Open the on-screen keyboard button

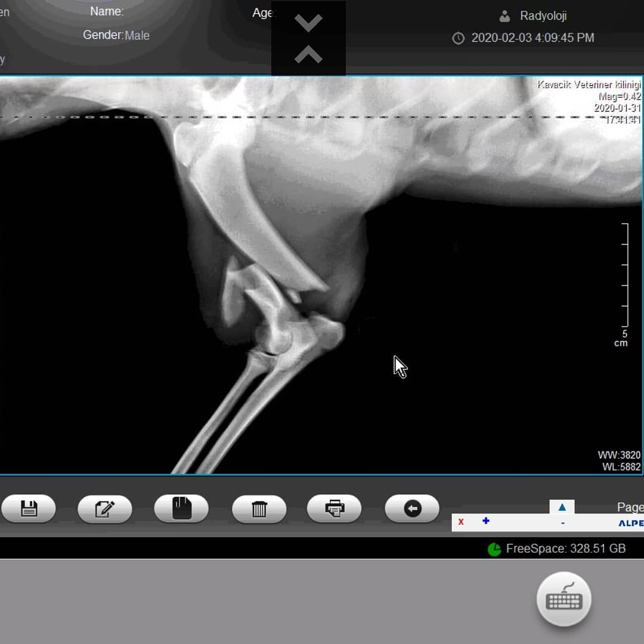[x=564, y=599]
